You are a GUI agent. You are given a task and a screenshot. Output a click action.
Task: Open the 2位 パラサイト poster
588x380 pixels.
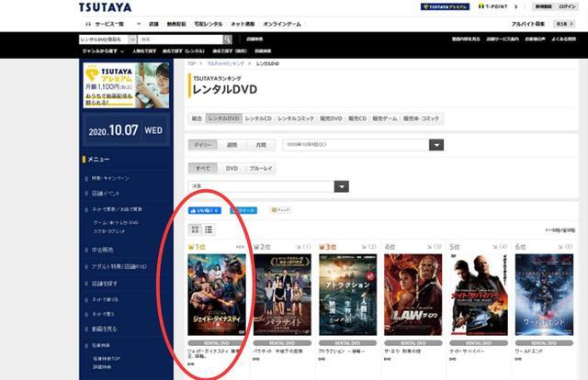282,295
